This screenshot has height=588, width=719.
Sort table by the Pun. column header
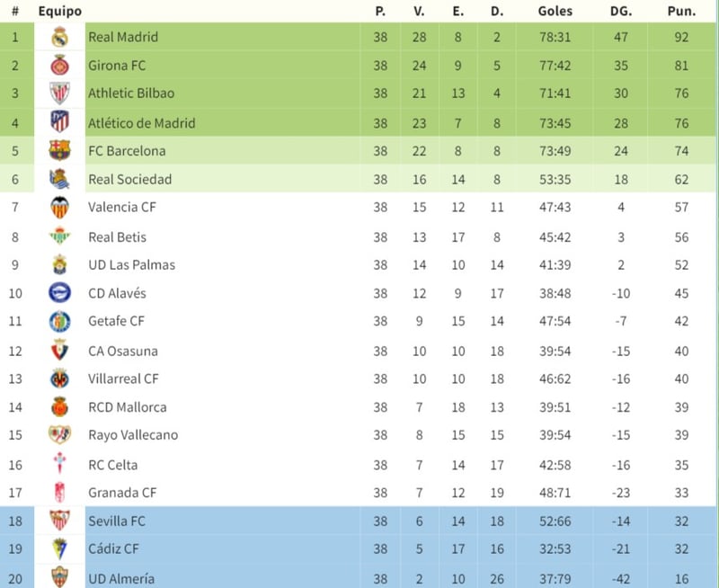click(x=680, y=12)
